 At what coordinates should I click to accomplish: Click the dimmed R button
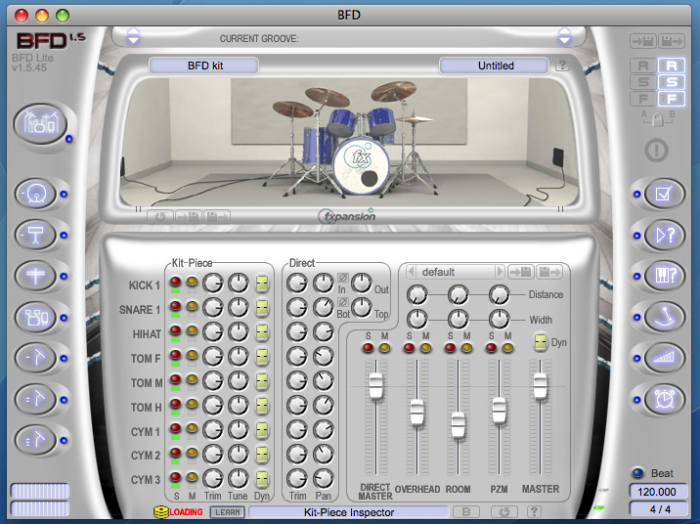[643, 66]
